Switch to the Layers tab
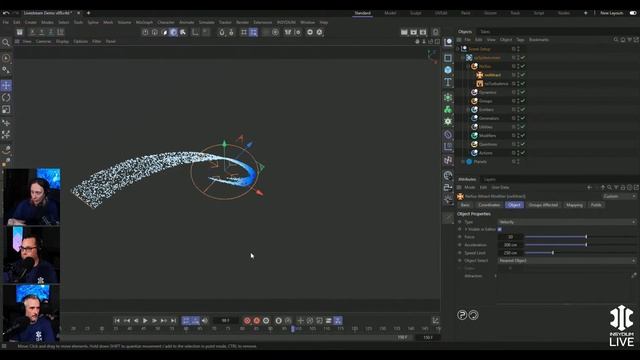The height and width of the screenshot is (360, 640). coord(489,180)
